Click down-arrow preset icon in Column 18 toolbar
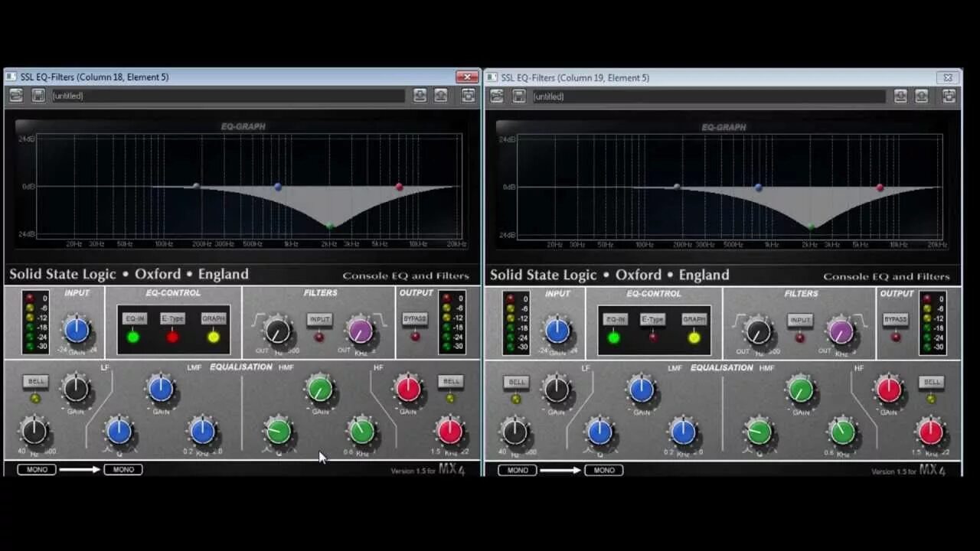 tap(420, 95)
